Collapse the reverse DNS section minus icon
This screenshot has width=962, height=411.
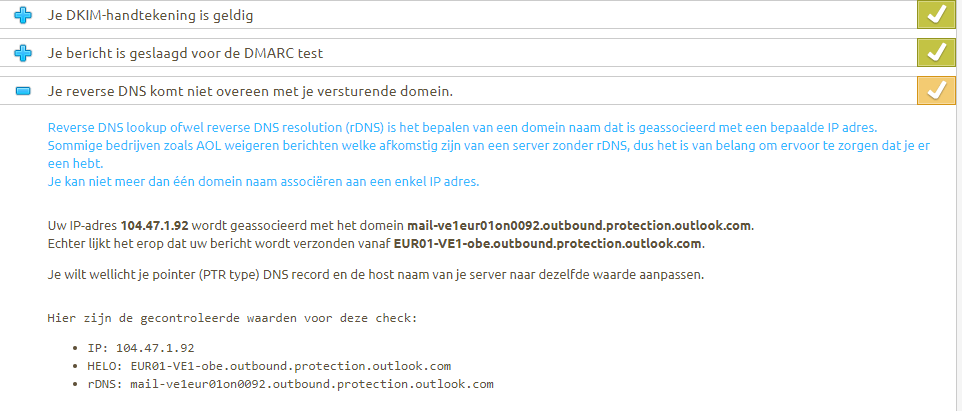point(24,91)
